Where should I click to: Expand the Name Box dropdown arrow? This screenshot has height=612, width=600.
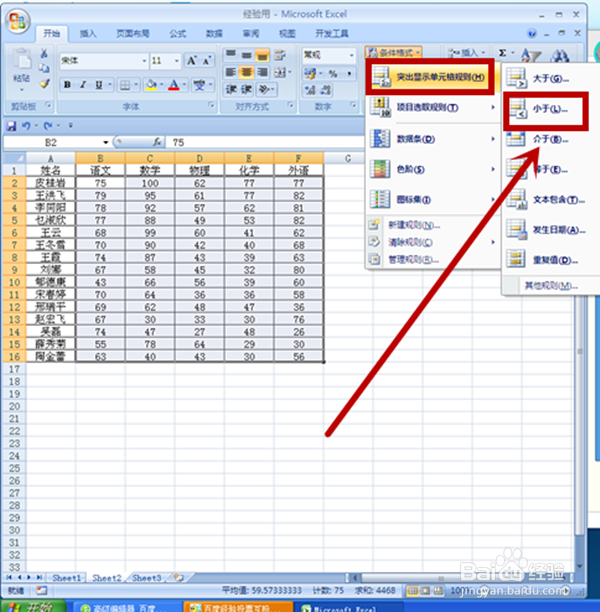[x=105, y=142]
